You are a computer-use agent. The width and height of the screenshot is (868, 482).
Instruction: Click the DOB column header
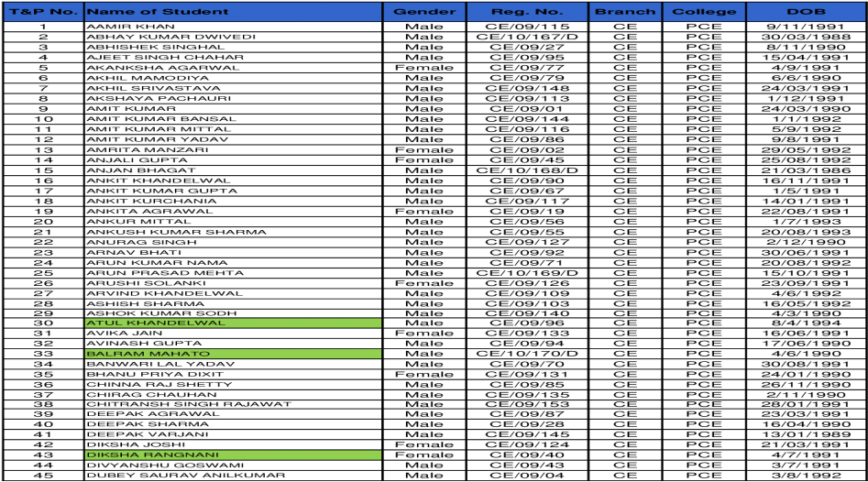[806, 12]
